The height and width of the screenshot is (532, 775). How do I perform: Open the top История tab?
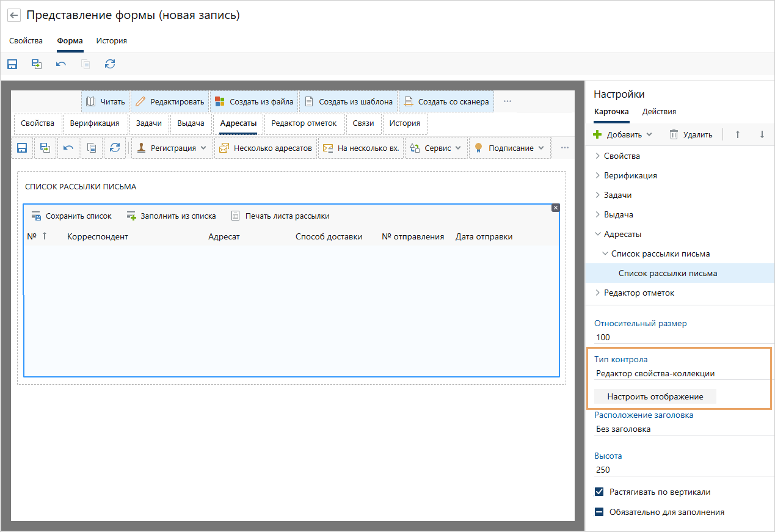click(x=111, y=41)
